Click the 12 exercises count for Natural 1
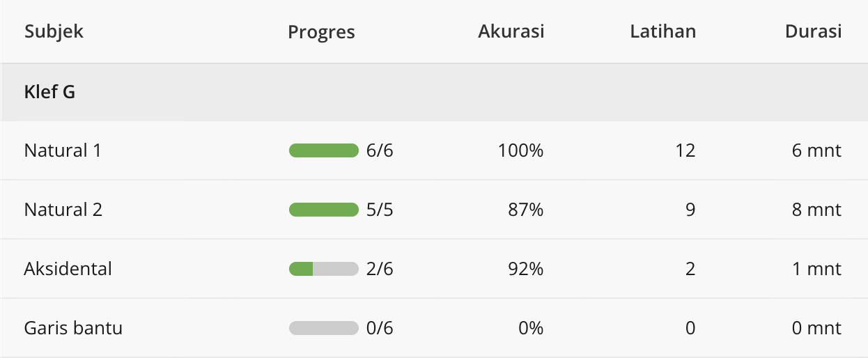 click(685, 150)
